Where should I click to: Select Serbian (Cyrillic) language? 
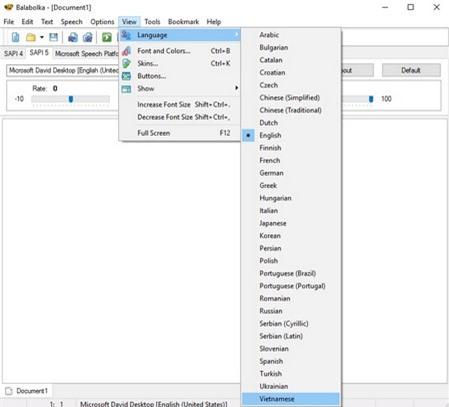pos(290,324)
